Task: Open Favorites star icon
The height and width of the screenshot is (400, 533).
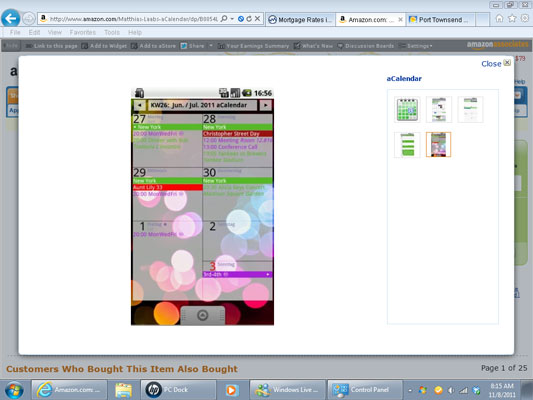Action: click(512, 18)
